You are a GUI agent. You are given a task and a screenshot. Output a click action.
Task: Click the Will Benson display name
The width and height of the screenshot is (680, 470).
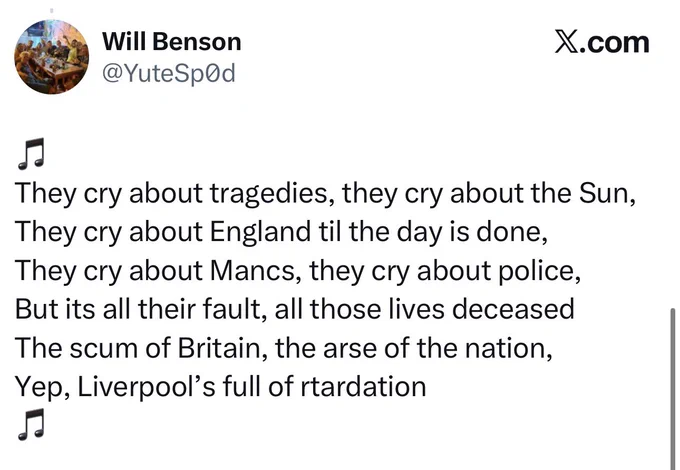(x=172, y=42)
